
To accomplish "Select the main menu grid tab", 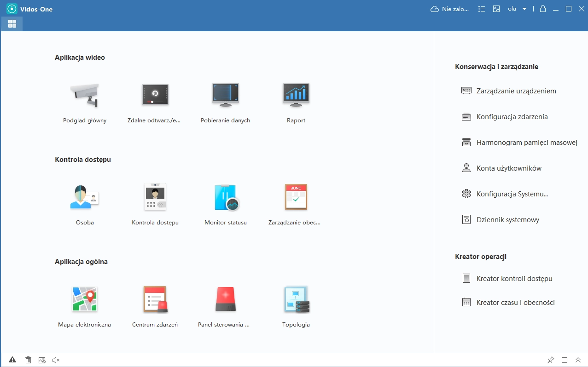I will pyautogui.click(x=12, y=23).
